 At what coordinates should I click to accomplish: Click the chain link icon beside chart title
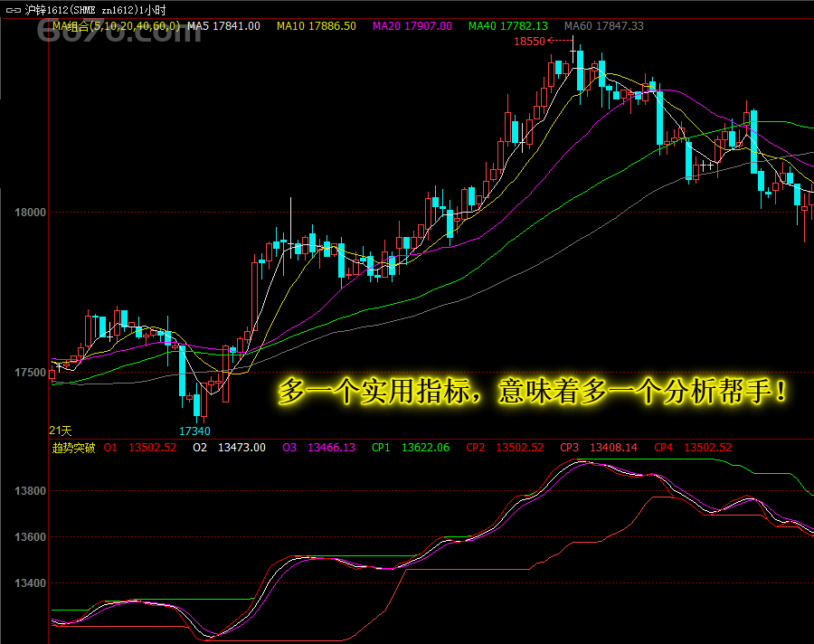pos(14,10)
